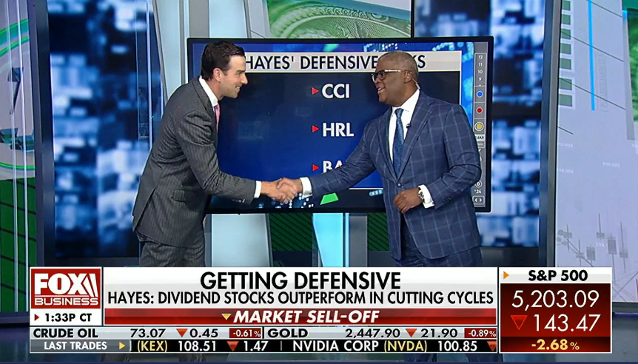638x364 pixels.
Task: Tap the CCI ticker on the board
Action: point(336,91)
